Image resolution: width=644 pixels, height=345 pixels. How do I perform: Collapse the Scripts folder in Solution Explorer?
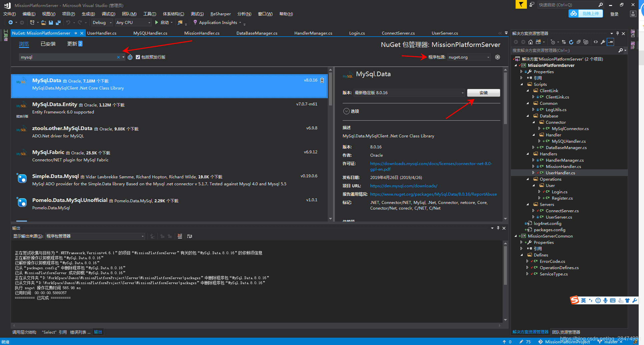pyautogui.click(x=522, y=85)
